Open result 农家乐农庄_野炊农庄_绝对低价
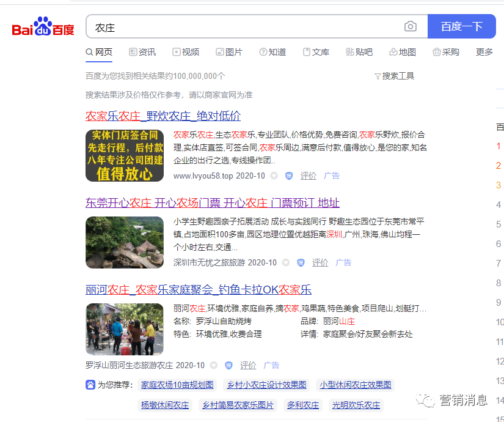Screen dimensions: 504x422 click(x=163, y=116)
